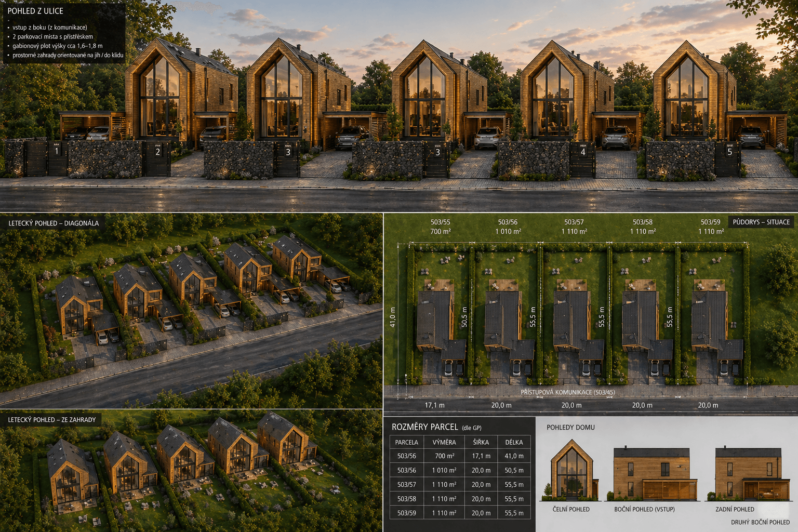Click the ČELNÍ POHLED elevation drawing

[571, 473]
